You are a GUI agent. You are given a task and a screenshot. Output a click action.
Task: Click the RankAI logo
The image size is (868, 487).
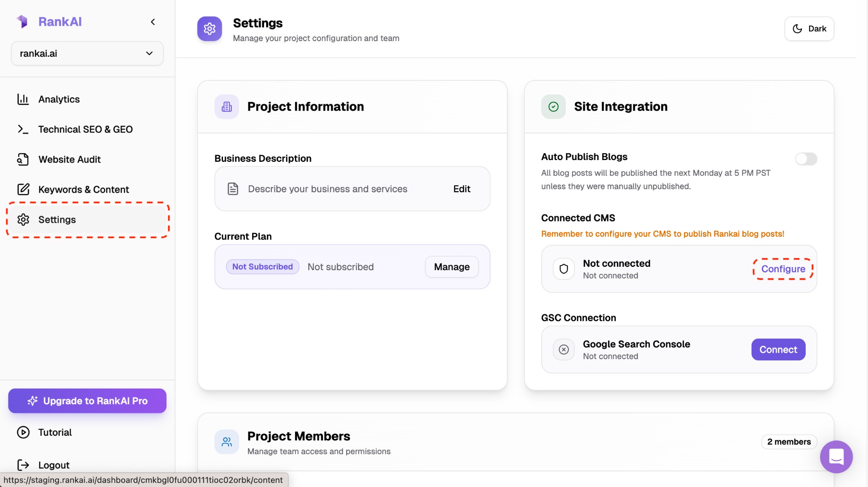49,21
